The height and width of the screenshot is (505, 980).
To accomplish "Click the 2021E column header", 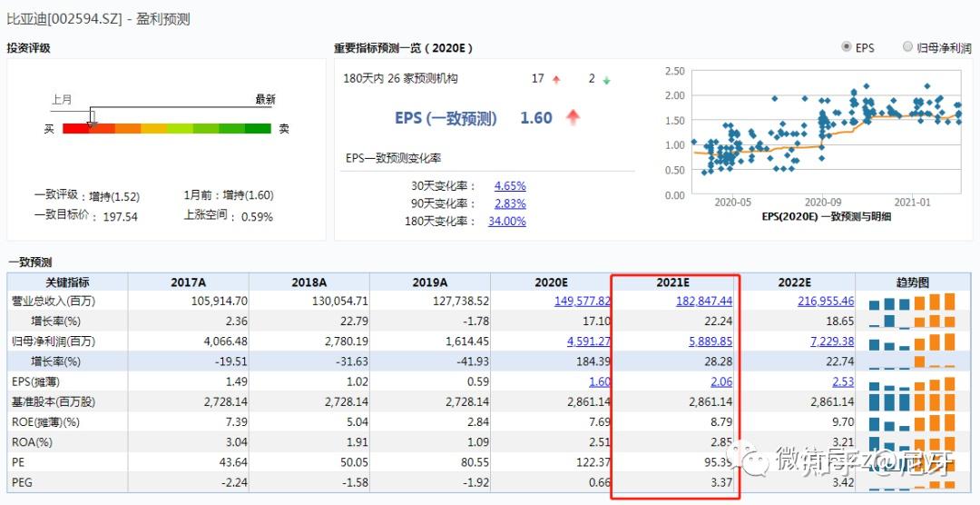I will pyautogui.click(x=673, y=282).
